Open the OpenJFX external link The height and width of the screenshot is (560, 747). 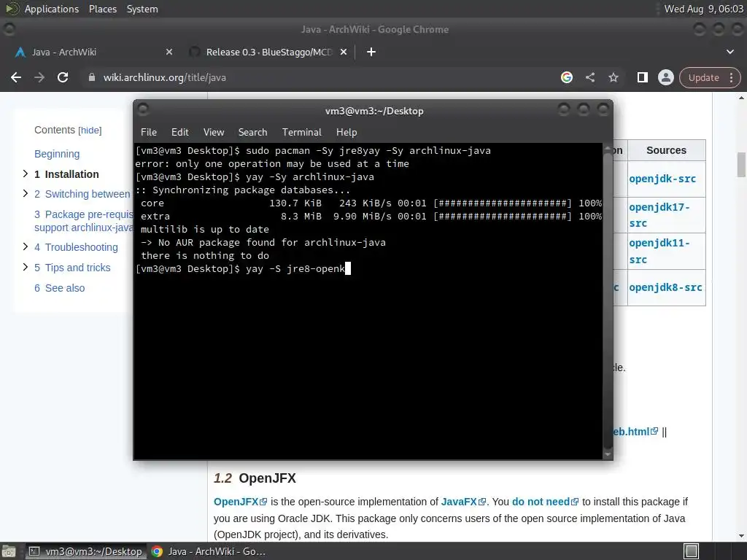tap(240, 502)
